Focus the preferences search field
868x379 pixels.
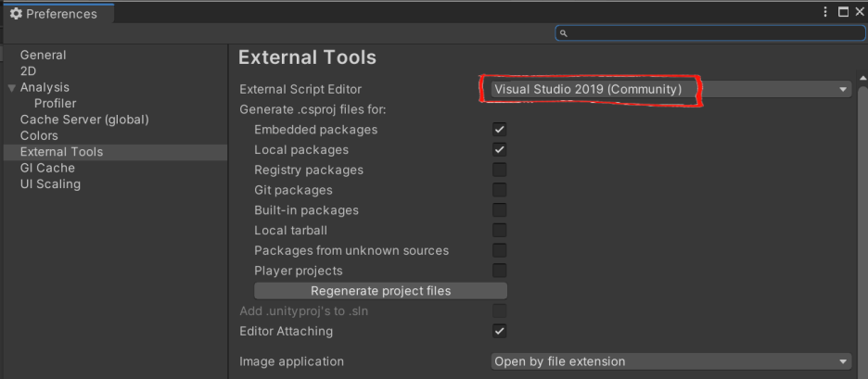(710, 33)
